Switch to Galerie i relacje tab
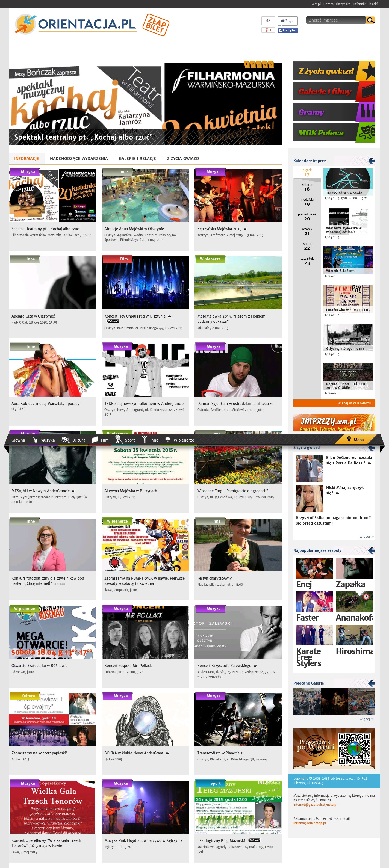 tap(137, 158)
